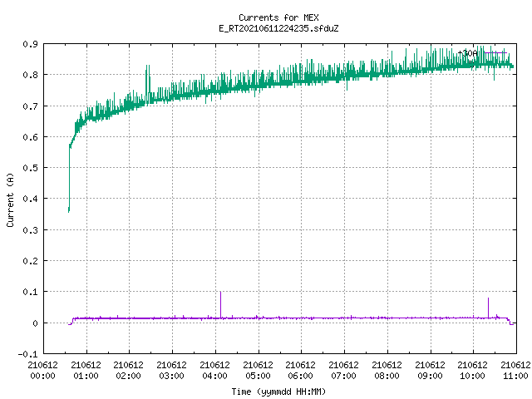Click the 210612 10:00 x-axis tick label
The width and height of the screenshot is (532, 399).
(472, 371)
